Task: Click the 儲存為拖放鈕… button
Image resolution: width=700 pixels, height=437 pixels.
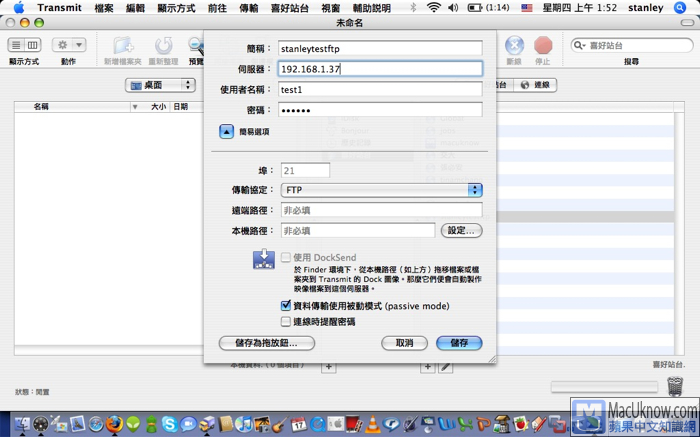Action: 267,343
